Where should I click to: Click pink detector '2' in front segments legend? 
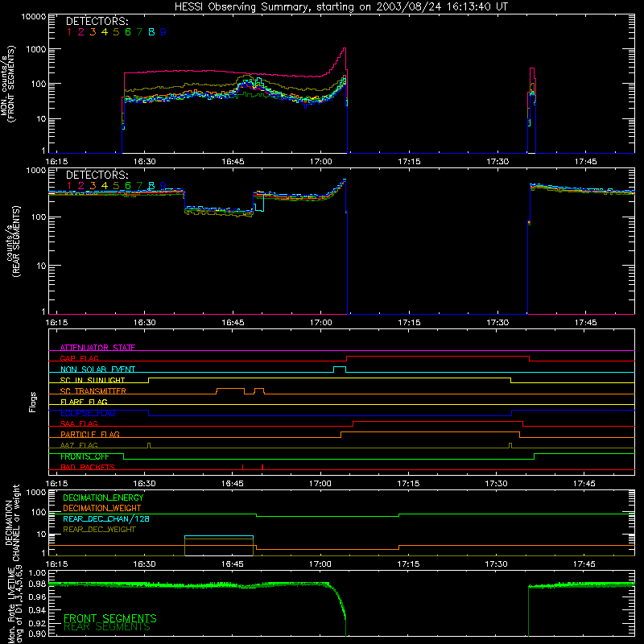[81, 32]
